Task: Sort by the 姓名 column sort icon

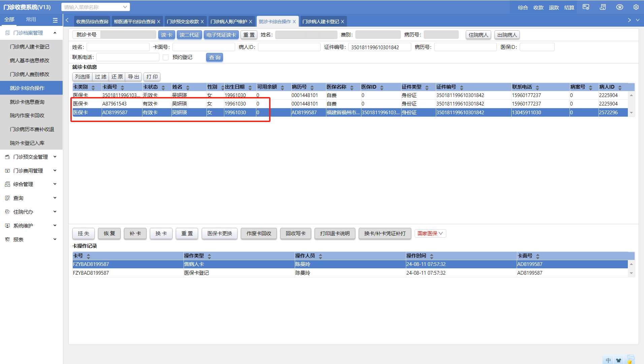Action: pyautogui.click(x=188, y=87)
